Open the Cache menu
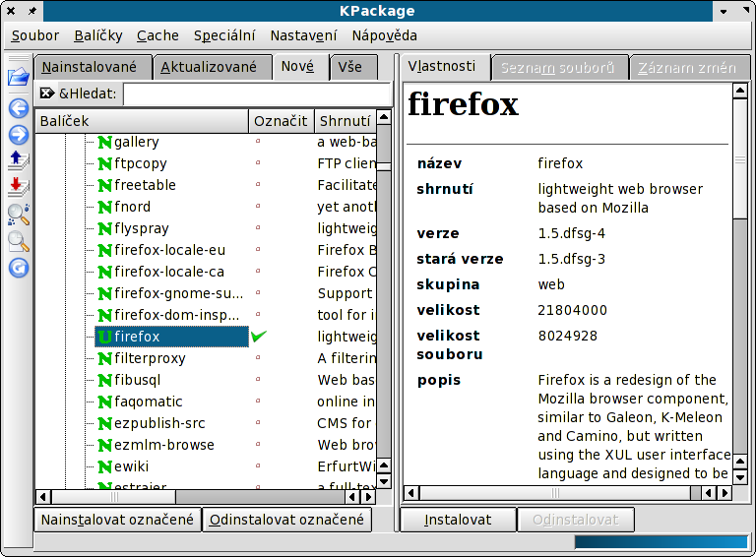Viewport: 756px width, 557px height. pos(157,35)
